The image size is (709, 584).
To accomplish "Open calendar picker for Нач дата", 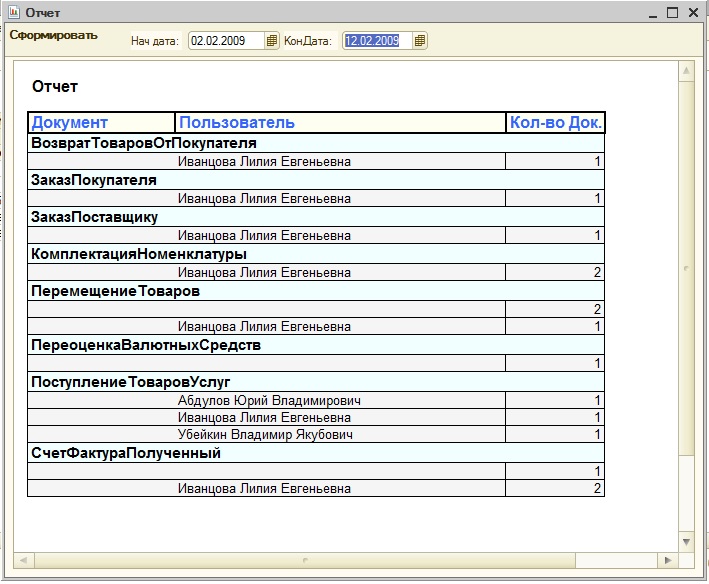I will click(271, 41).
